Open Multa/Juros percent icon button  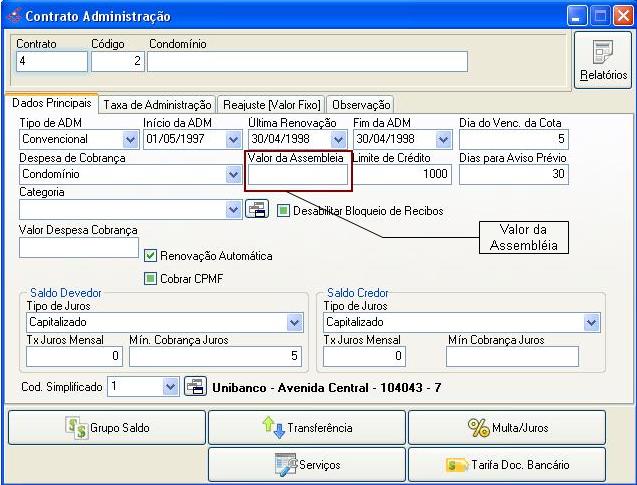tap(506, 428)
